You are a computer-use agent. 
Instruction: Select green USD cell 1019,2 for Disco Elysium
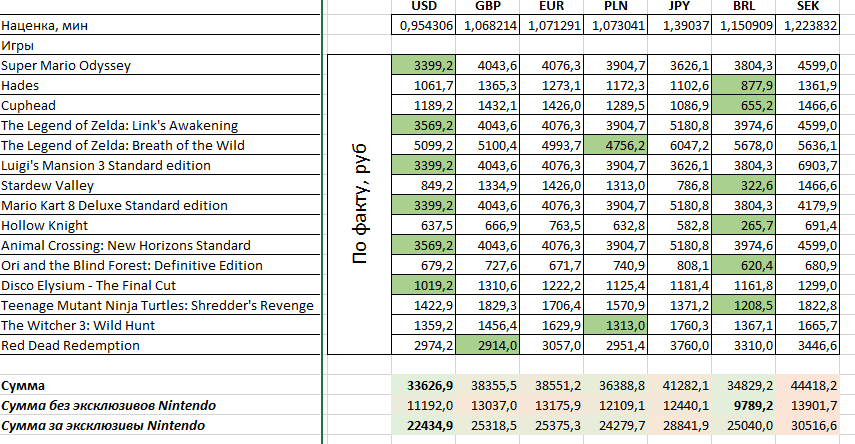point(424,285)
